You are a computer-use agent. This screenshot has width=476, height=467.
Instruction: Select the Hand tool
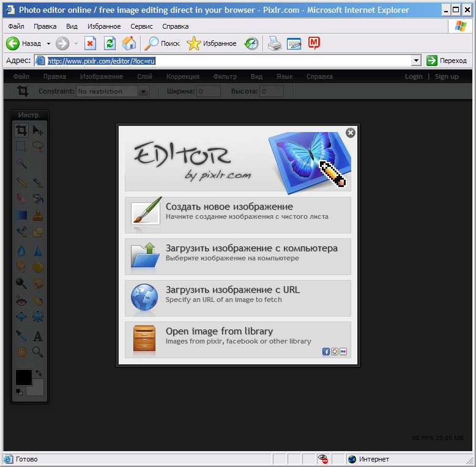click(21, 351)
